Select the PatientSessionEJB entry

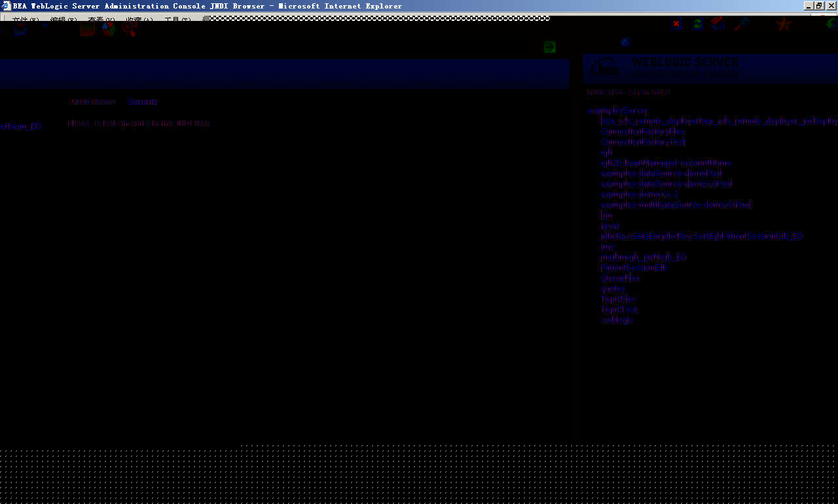(634, 268)
